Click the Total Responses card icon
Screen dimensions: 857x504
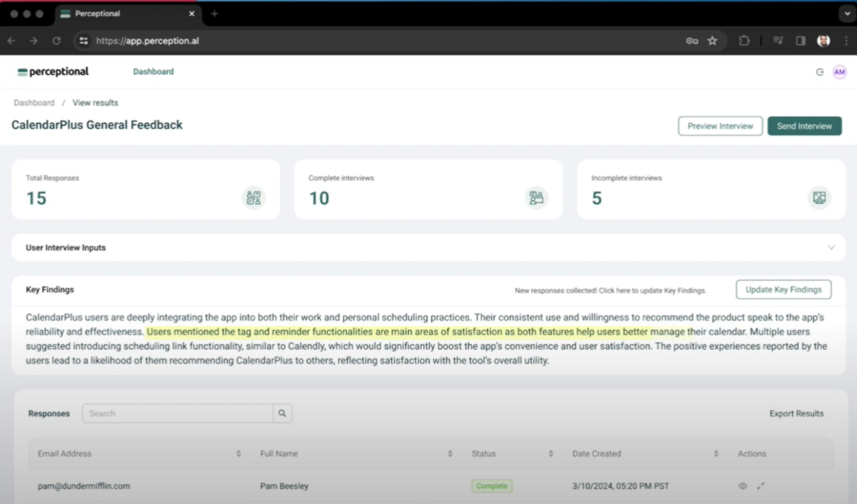pos(253,197)
